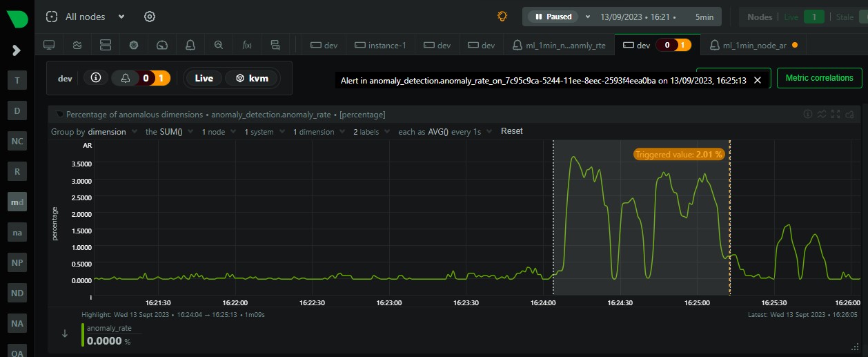The height and width of the screenshot is (357, 868).
Task: Toggle the Paused playback button
Action: (x=552, y=17)
